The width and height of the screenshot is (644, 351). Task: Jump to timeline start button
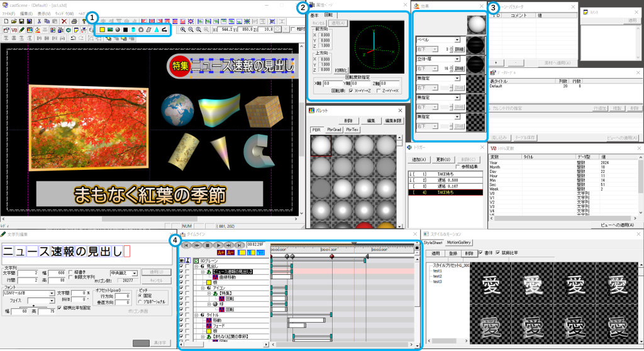point(186,245)
